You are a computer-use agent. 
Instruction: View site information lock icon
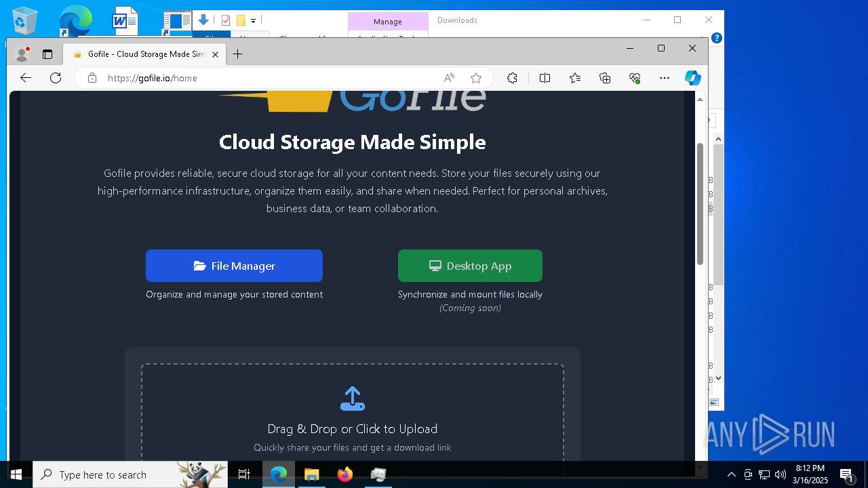tap(92, 78)
